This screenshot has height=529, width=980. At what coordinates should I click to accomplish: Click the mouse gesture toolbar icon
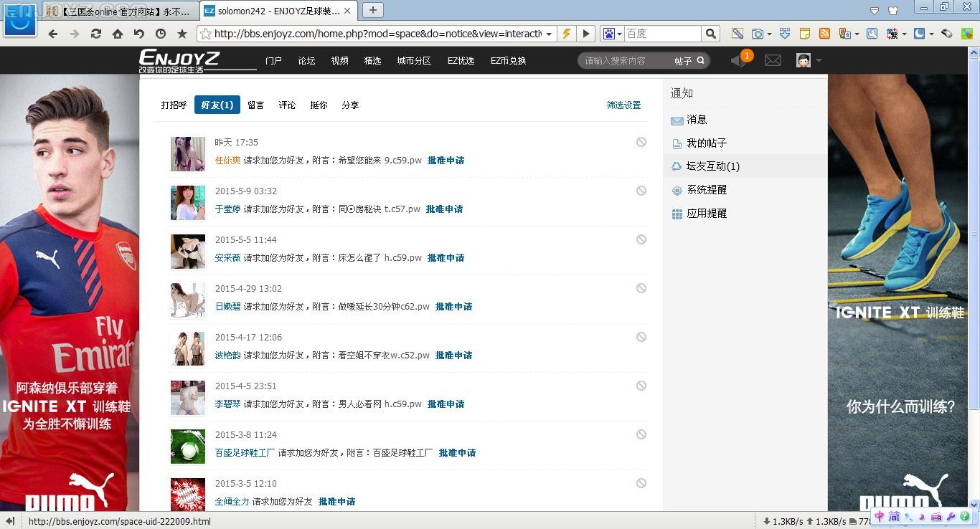[x=946, y=34]
